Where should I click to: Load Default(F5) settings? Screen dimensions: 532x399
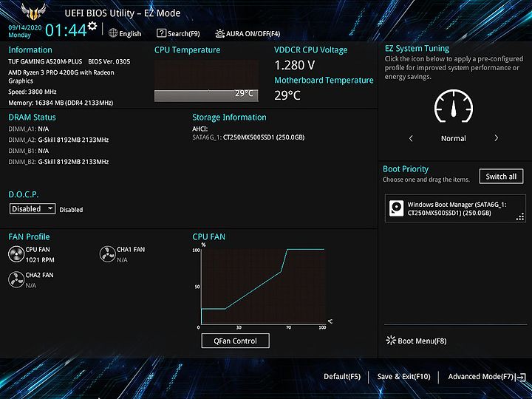point(342,377)
